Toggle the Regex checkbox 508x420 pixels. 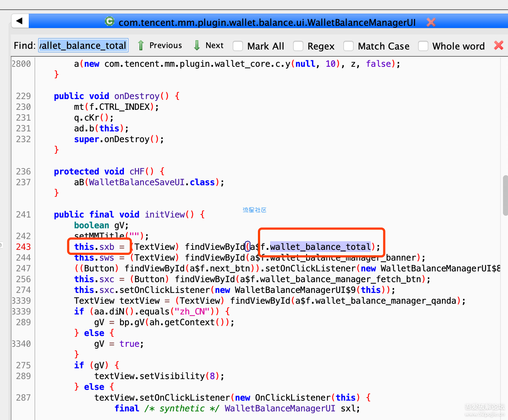click(x=298, y=46)
